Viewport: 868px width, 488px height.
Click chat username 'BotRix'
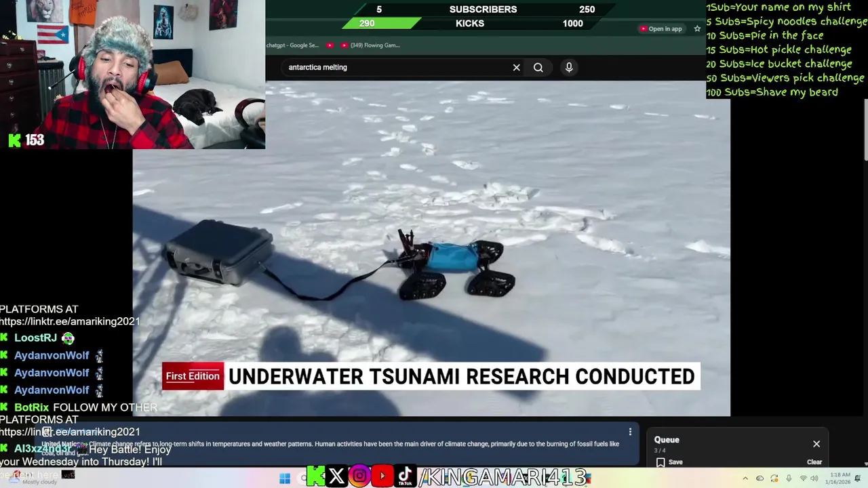pyautogui.click(x=32, y=407)
